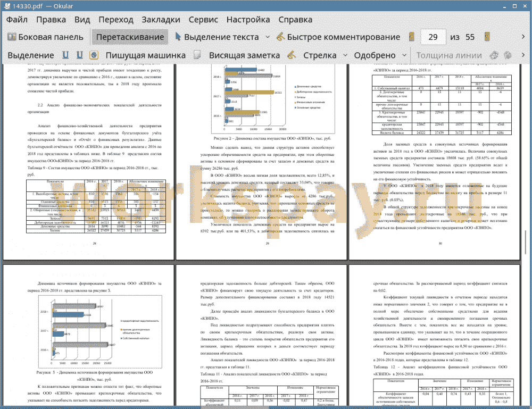This screenshot has width=532, height=409.
Task: Click the page 28 view with Таблица 9
Action: point(88,162)
